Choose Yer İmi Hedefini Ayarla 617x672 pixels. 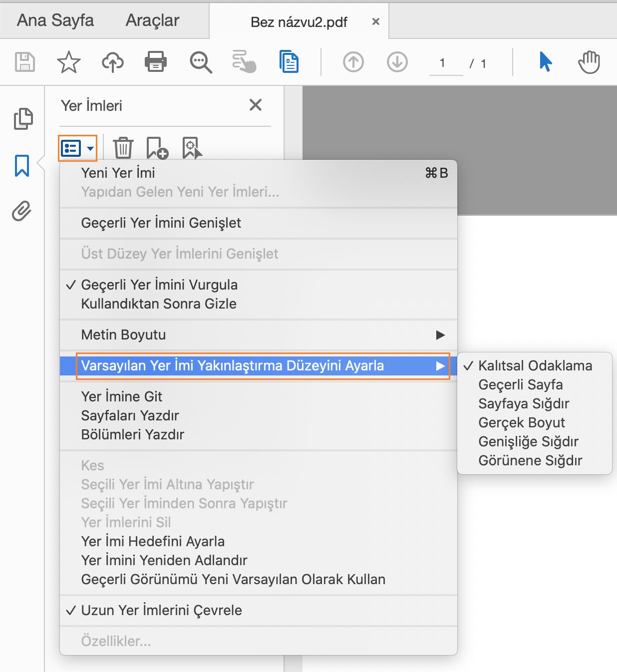pyautogui.click(x=259, y=541)
